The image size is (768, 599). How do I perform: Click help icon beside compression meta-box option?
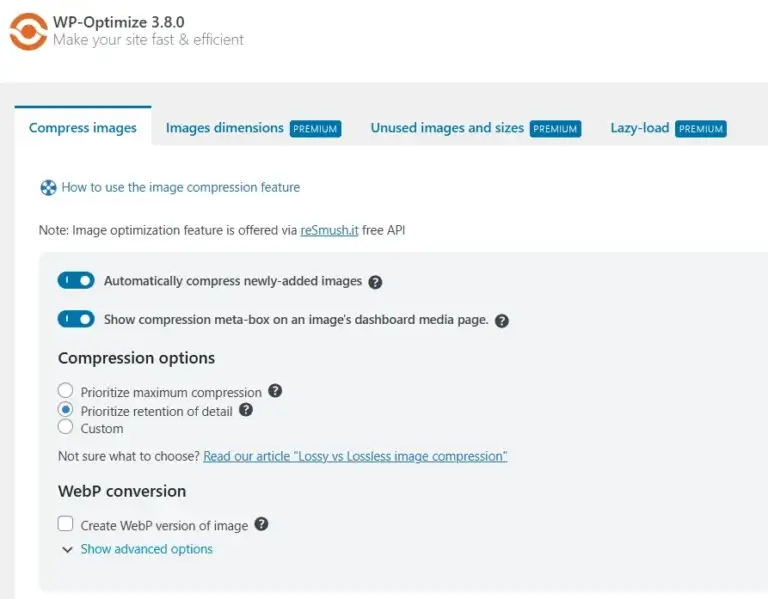[x=502, y=321]
